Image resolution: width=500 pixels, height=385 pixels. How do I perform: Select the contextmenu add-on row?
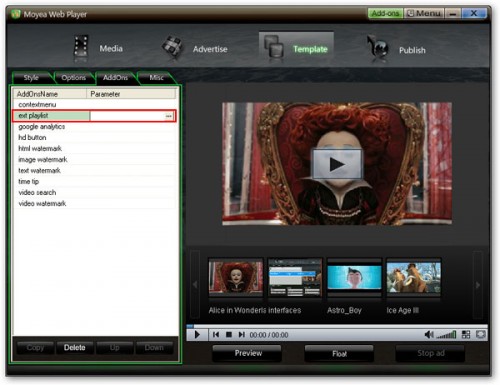pos(94,105)
